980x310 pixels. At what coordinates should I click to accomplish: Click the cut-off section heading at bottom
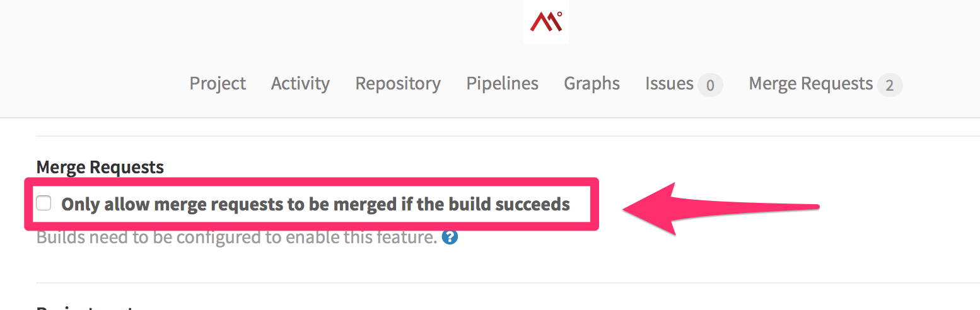click(x=85, y=307)
